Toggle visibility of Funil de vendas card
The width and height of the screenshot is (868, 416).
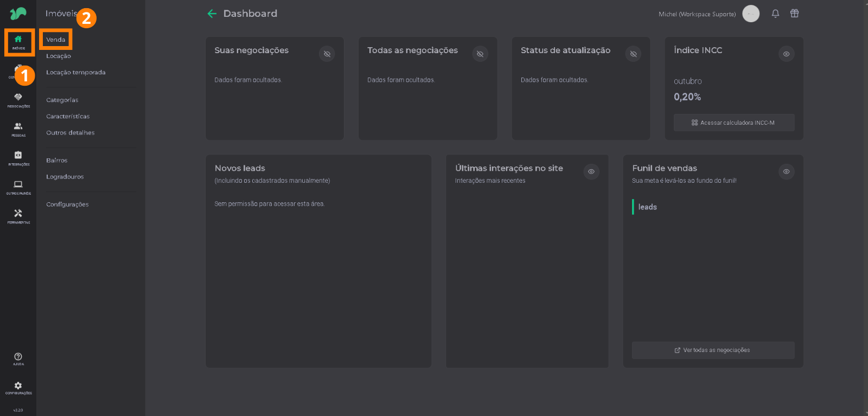(786, 171)
